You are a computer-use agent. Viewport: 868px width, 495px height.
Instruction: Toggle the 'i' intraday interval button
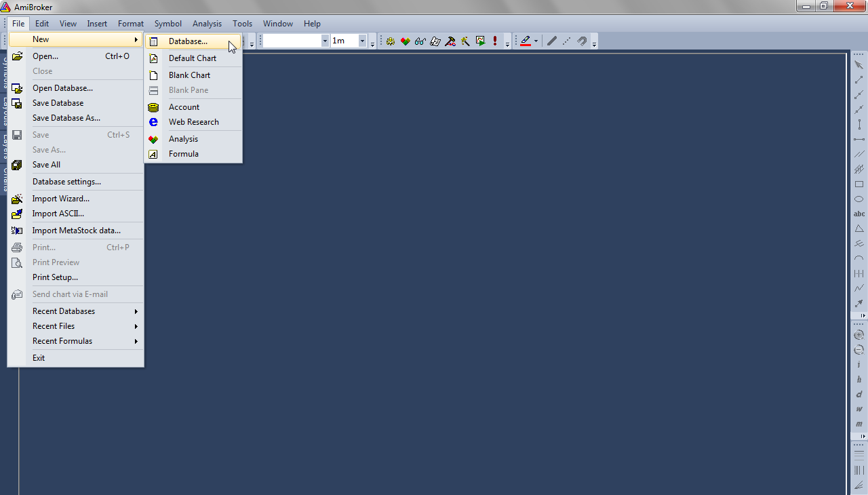pyautogui.click(x=859, y=365)
